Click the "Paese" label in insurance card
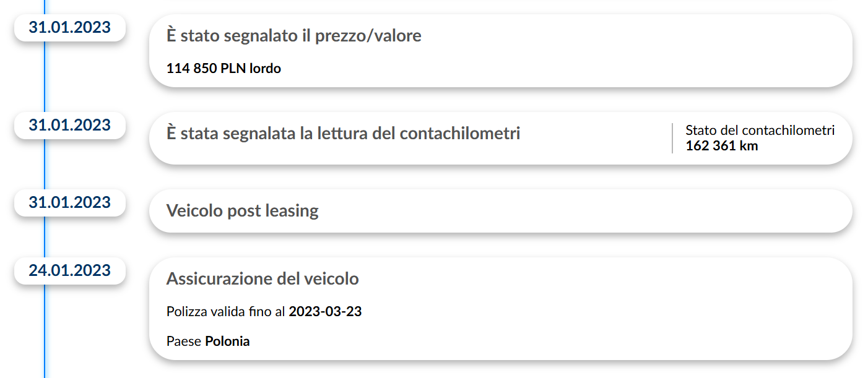The width and height of the screenshot is (868, 378). [184, 341]
